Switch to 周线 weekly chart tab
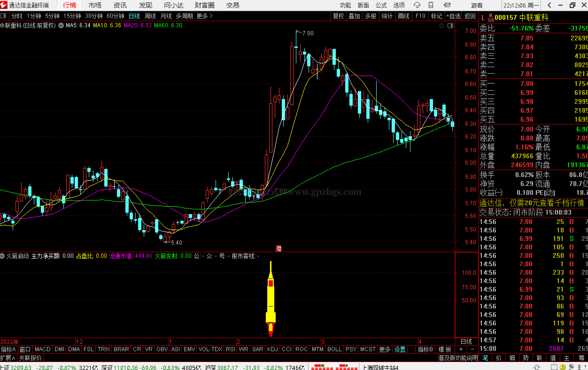Image resolution: width=588 pixels, height=370 pixels. click(150, 16)
